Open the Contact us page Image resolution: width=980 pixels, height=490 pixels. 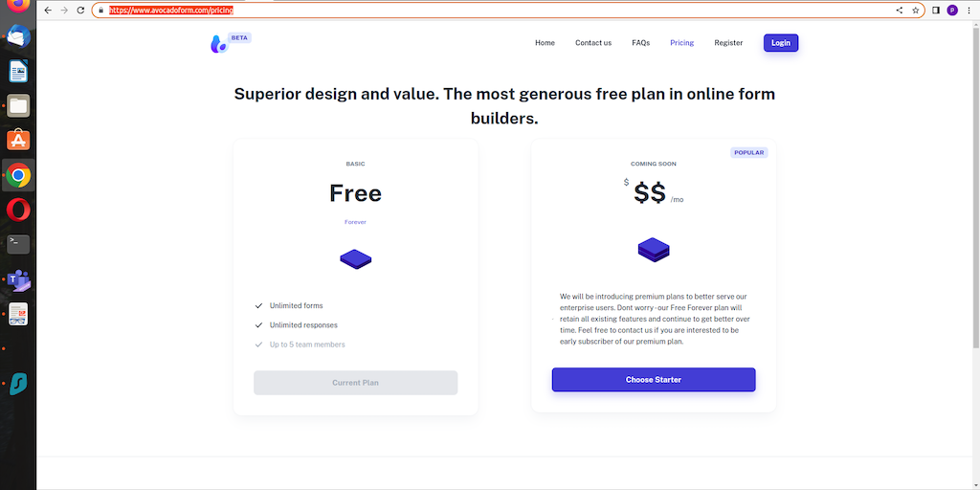coord(593,43)
